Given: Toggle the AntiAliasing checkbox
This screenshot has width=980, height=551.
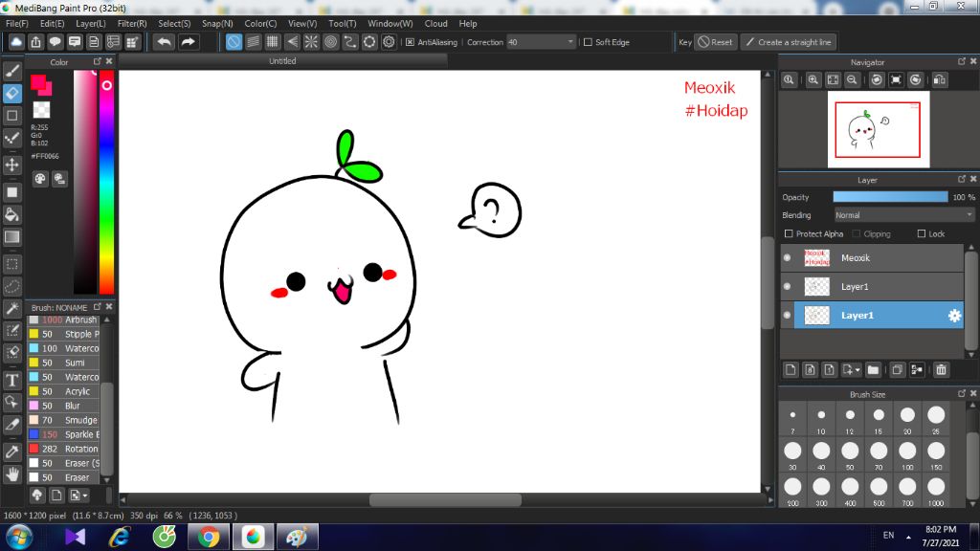Looking at the screenshot, I should [x=410, y=42].
